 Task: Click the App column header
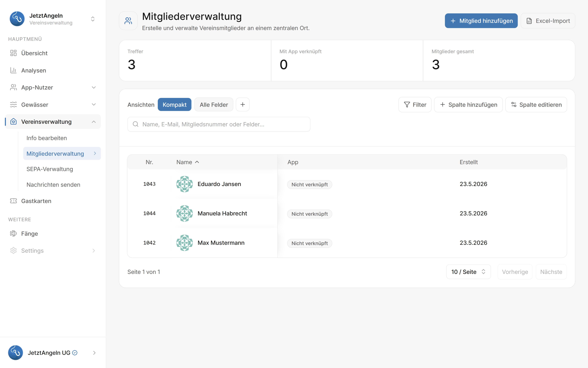[293, 162]
